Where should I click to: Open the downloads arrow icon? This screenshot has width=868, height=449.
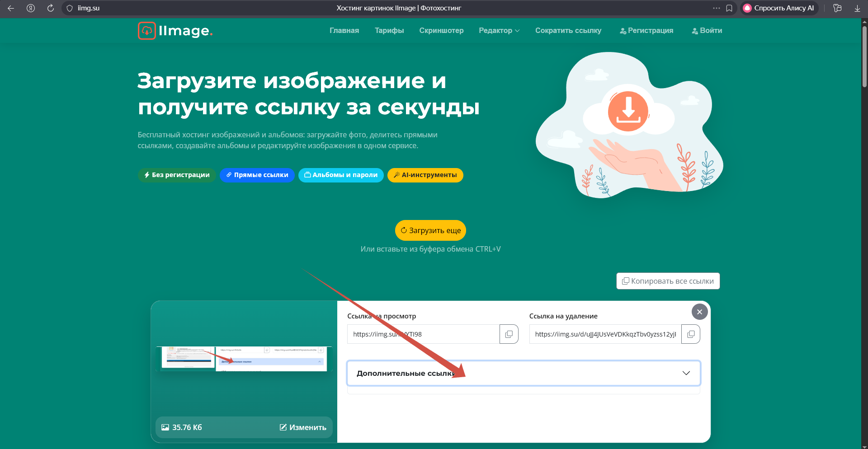pos(857,8)
